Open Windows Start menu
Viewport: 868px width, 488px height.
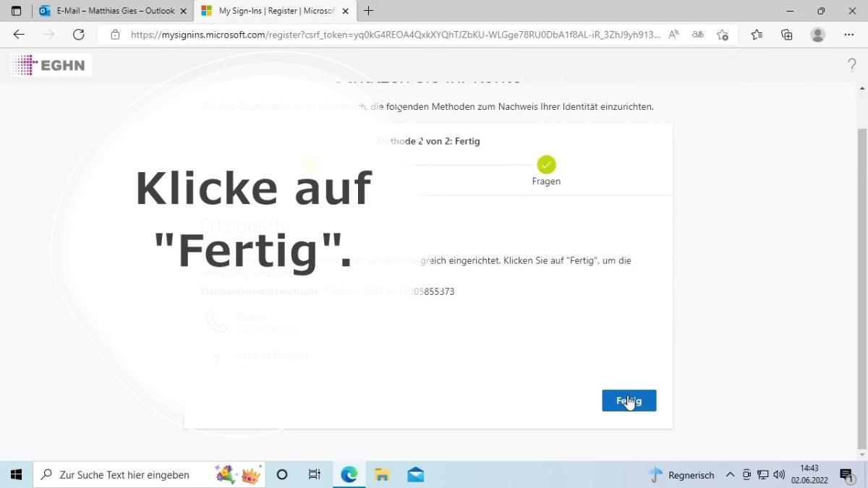tap(16, 475)
